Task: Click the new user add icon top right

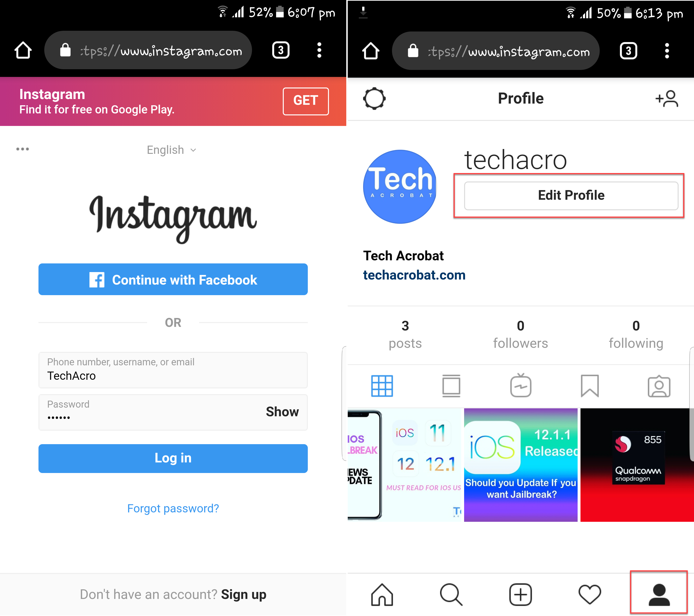Action: 667,99
